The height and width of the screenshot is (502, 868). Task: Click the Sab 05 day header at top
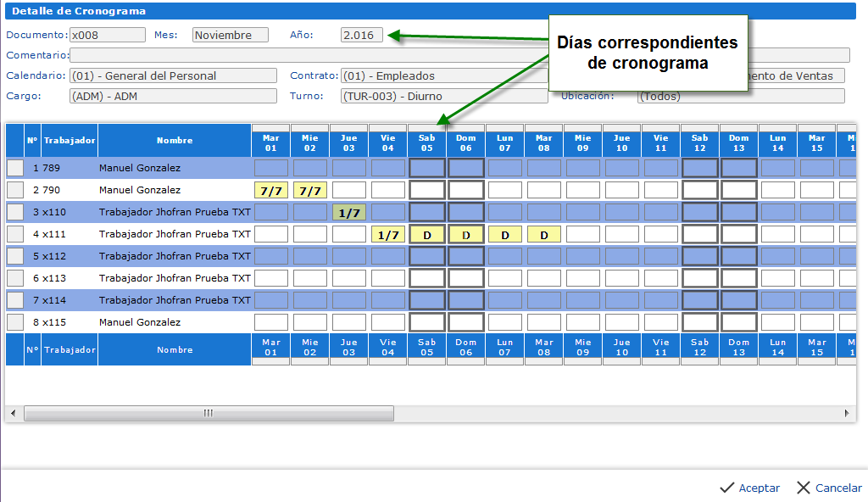click(426, 142)
